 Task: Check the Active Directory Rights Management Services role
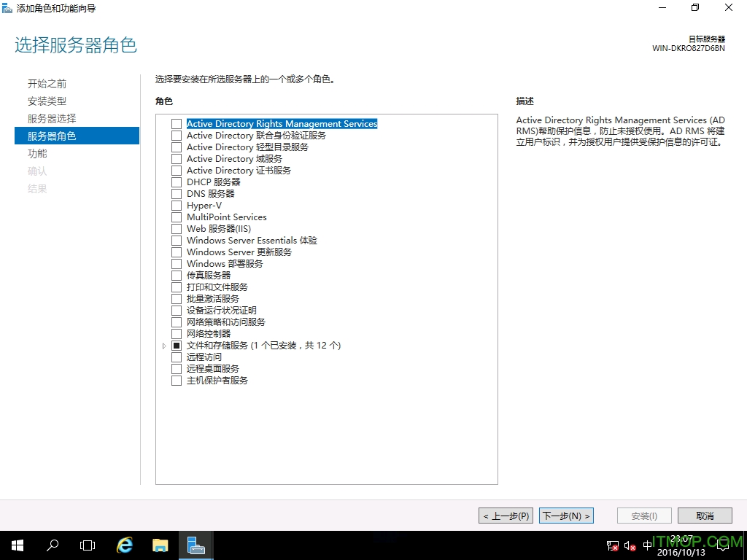[x=176, y=123]
